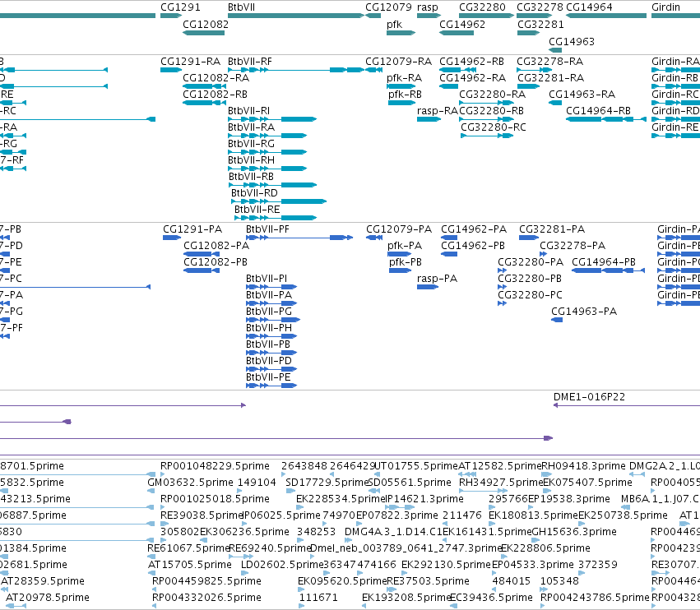Click the pfk-PA protein label
Screen dimensions: 700x610
coord(405,246)
